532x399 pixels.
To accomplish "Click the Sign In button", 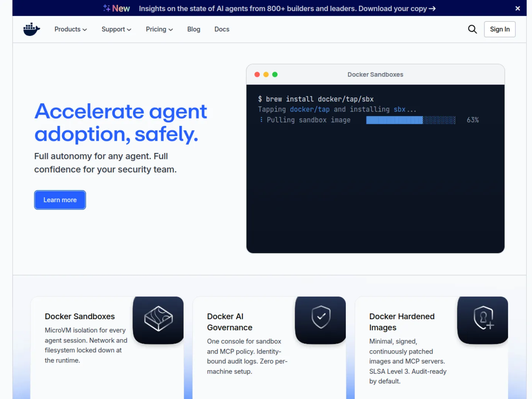I will [x=499, y=29].
